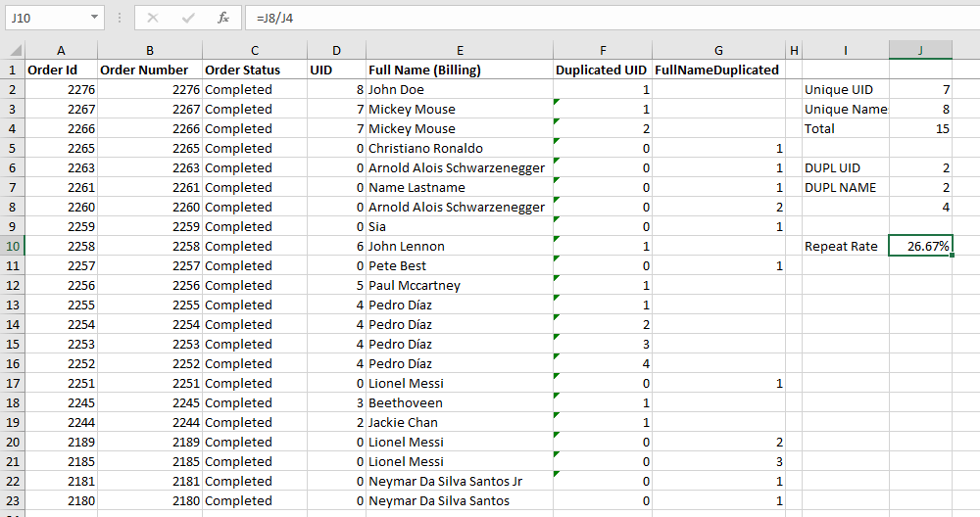Image resolution: width=980 pixels, height=517 pixels.
Task: Click the formula bar options dots handle
Action: (120, 18)
